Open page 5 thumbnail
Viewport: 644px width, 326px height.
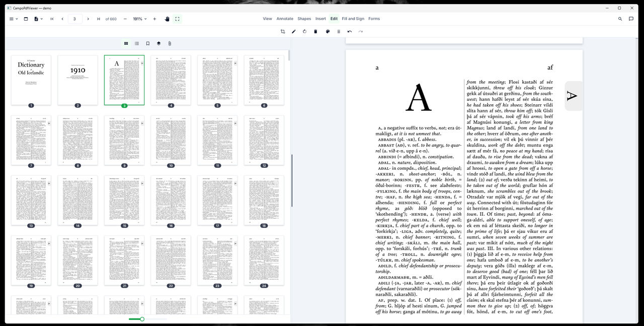217,80
